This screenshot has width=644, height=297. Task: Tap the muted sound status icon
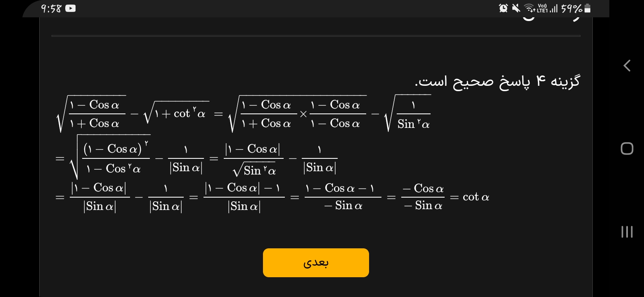516,8
